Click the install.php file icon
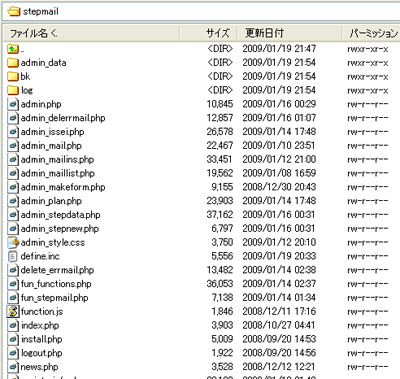Image resolution: width=400 pixels, height=379 pixels. coord(13,339)
